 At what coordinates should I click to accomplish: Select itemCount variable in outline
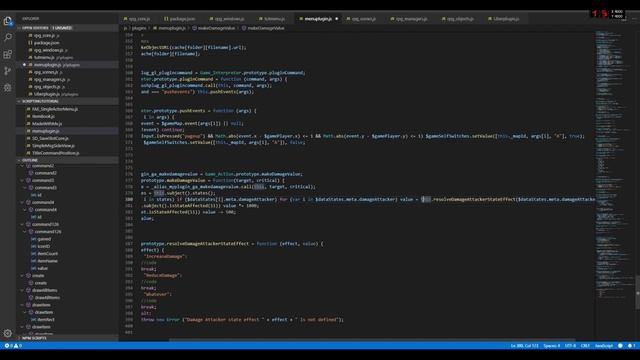pos(67,254)
